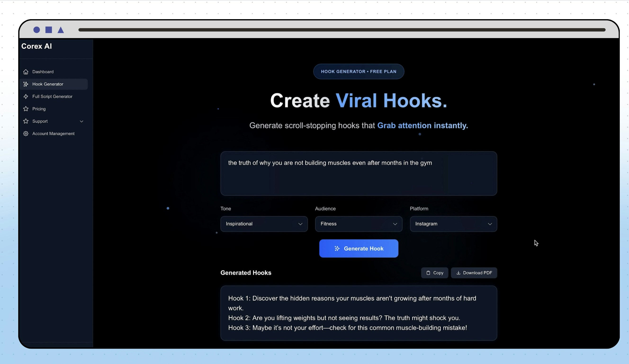Screen dimensions: 629x364
Task: Click the Pricing star icon
Action: pos(26,109)
